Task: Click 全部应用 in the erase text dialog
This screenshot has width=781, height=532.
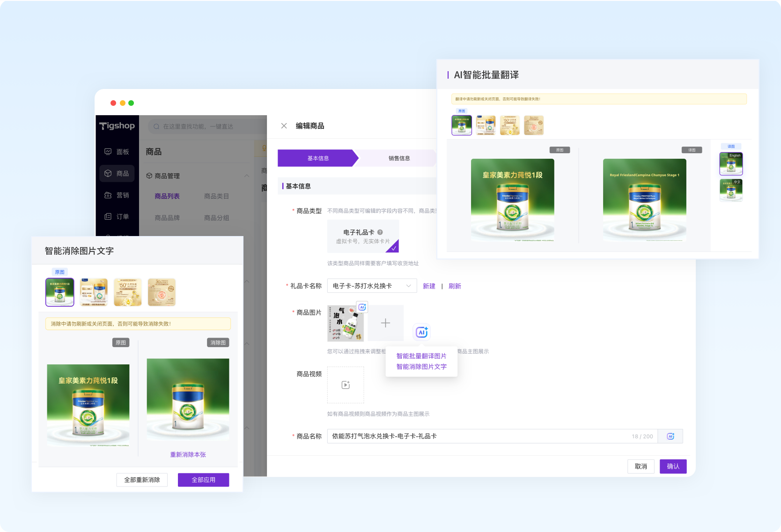Action: click(x=204, y=480)
